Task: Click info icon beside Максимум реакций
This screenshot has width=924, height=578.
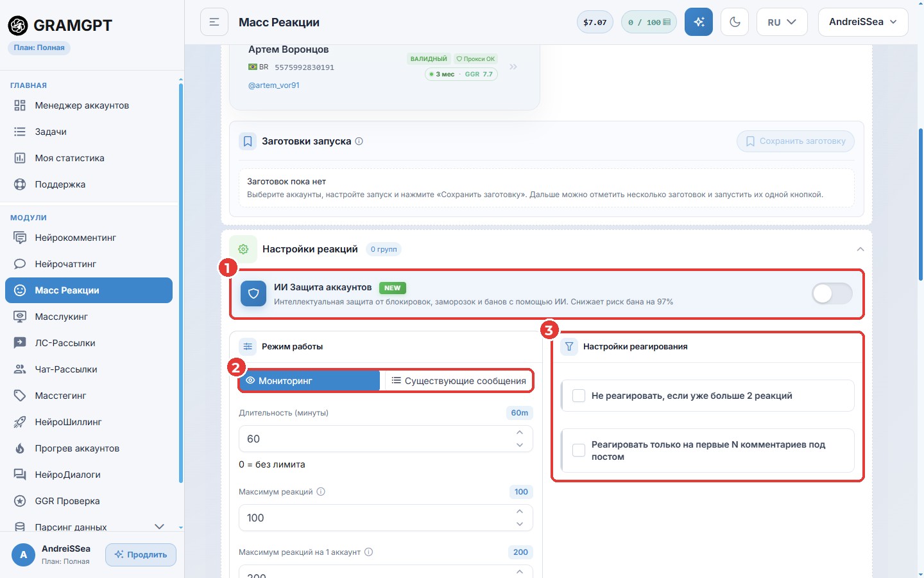Action: (x=321, y=492)
